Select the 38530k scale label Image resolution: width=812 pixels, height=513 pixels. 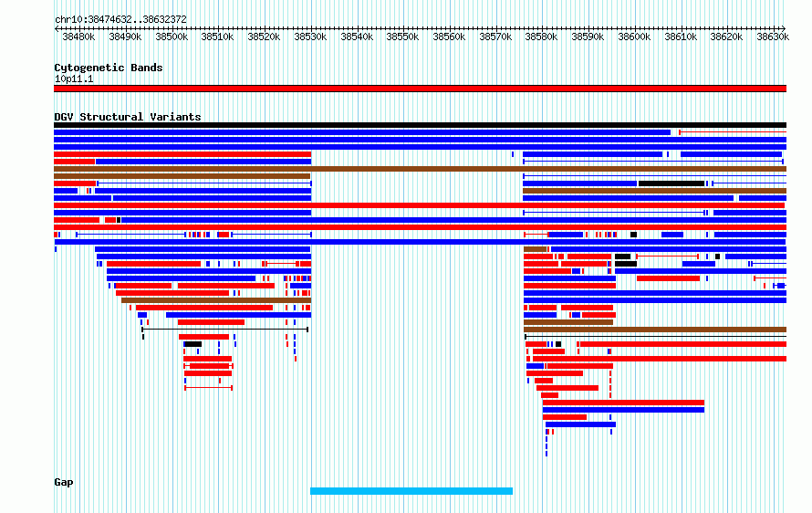tap(310, 37)
